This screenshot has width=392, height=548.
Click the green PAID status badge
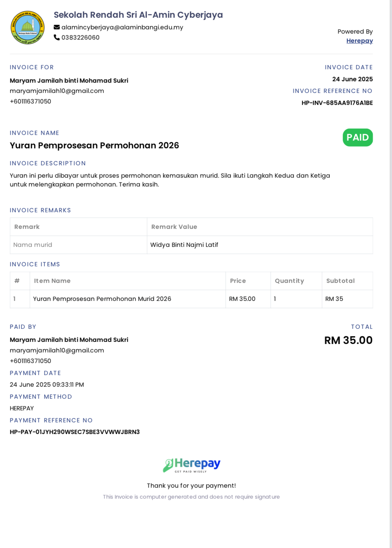(357, 137)
